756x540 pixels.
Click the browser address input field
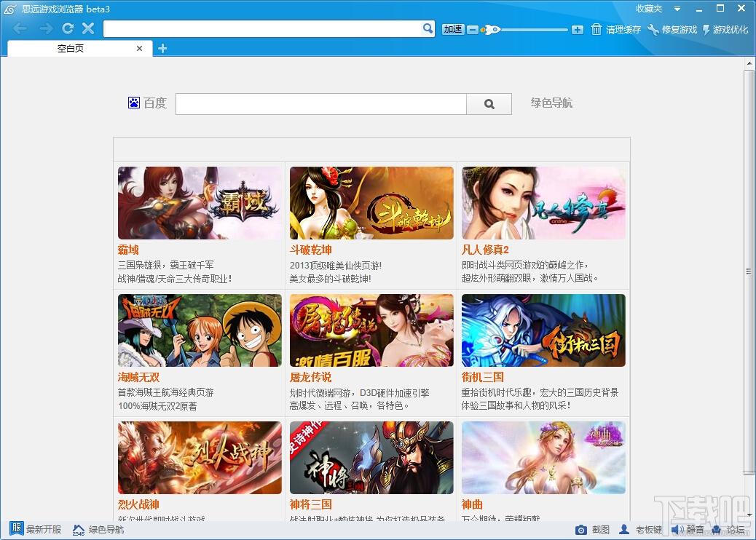click(263, 28)
